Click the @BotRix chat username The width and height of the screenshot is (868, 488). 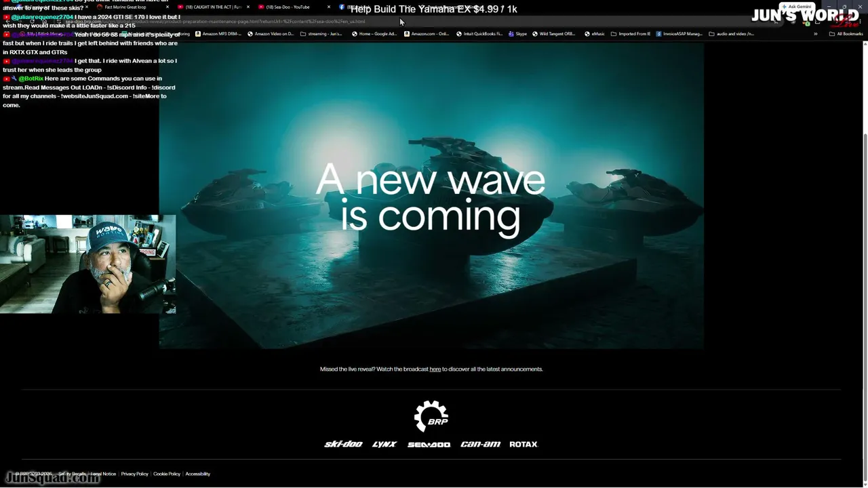point(31,79)
